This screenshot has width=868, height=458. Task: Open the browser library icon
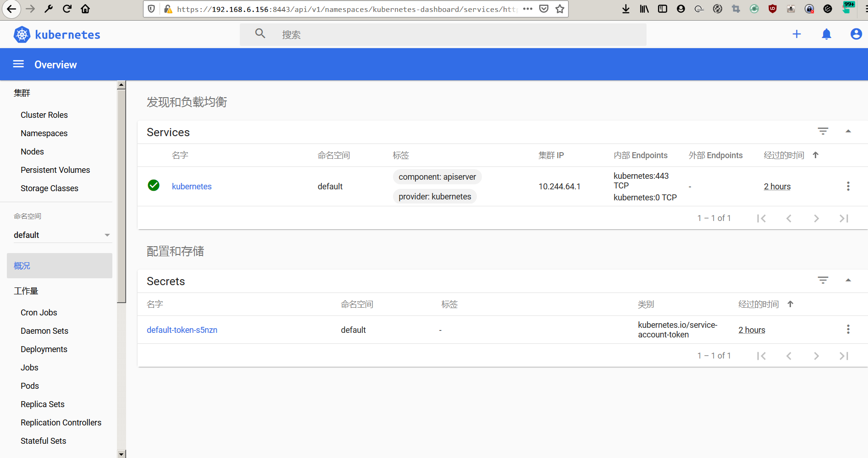[x=644, y=9]
